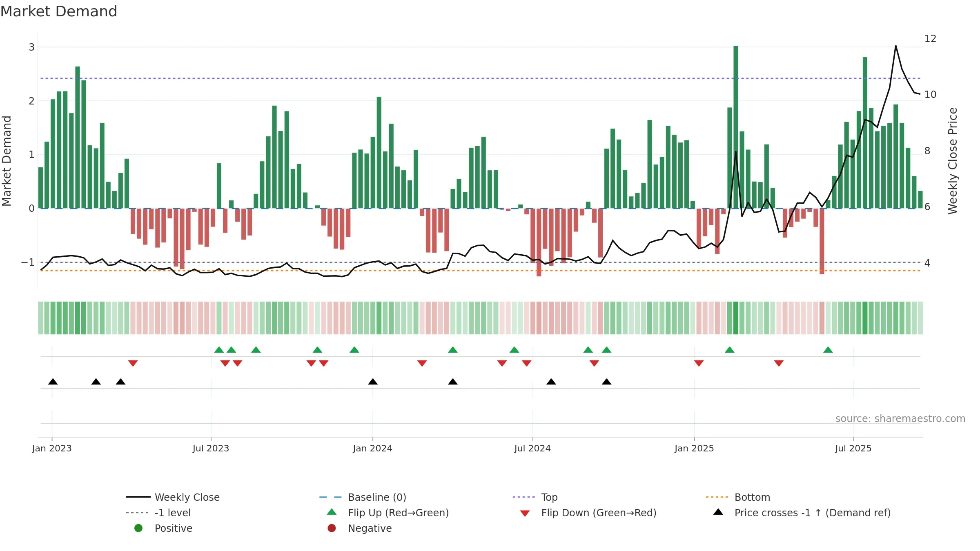Click the right axis value 10

pos(930,95)
